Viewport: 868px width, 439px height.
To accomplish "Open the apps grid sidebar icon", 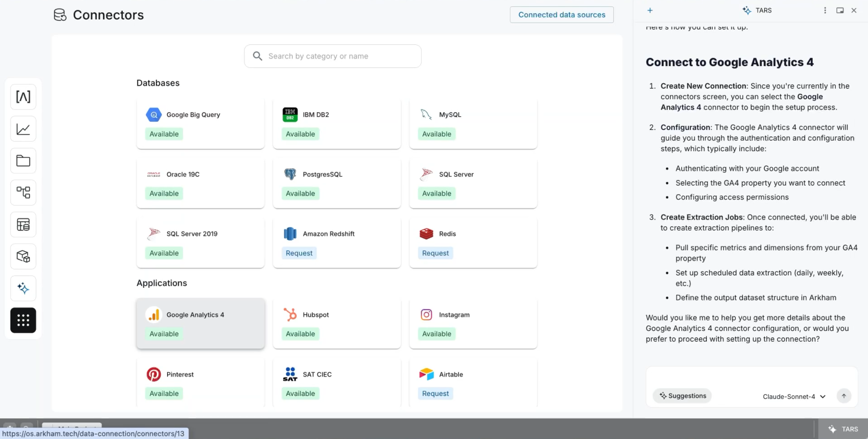I will pyautogui.click(x=23, y=320).
